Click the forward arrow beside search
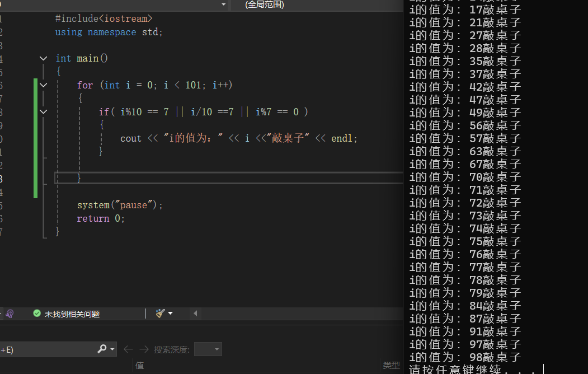 [x=144, y=349]
